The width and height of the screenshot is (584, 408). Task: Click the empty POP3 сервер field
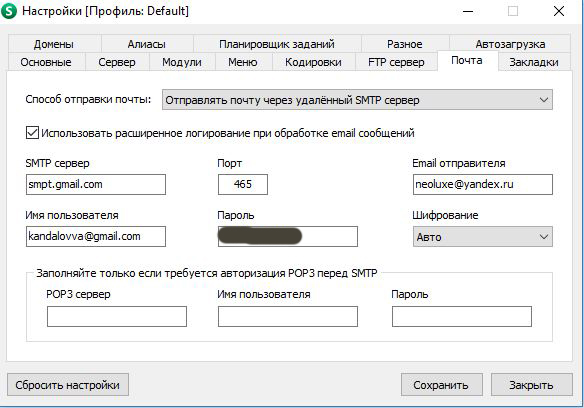pos(117,316)
